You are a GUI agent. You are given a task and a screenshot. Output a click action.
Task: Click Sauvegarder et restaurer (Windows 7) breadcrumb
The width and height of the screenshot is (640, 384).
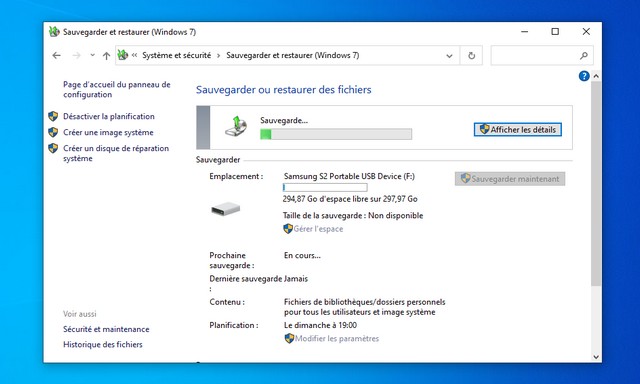coord(293,55)
